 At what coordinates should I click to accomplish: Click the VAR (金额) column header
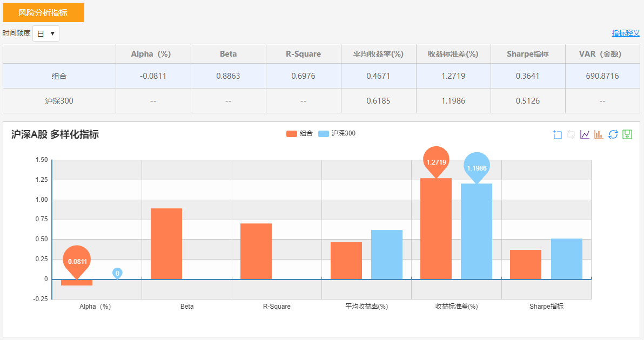[x=602, y=54]
